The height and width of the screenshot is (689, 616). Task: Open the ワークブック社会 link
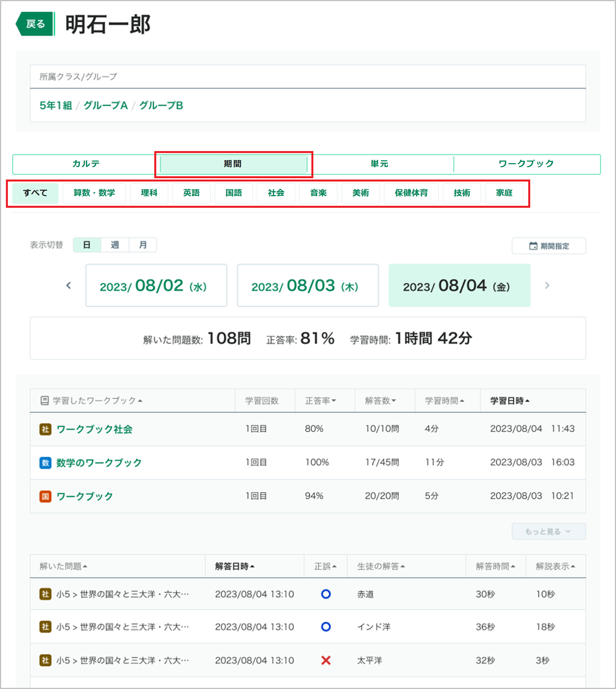[95, 429]
